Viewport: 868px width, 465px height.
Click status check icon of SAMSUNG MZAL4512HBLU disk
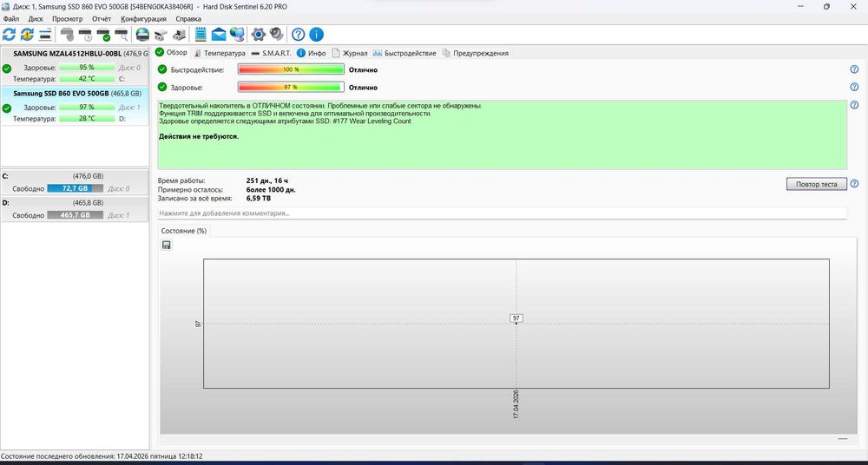[x=7, y=69]
